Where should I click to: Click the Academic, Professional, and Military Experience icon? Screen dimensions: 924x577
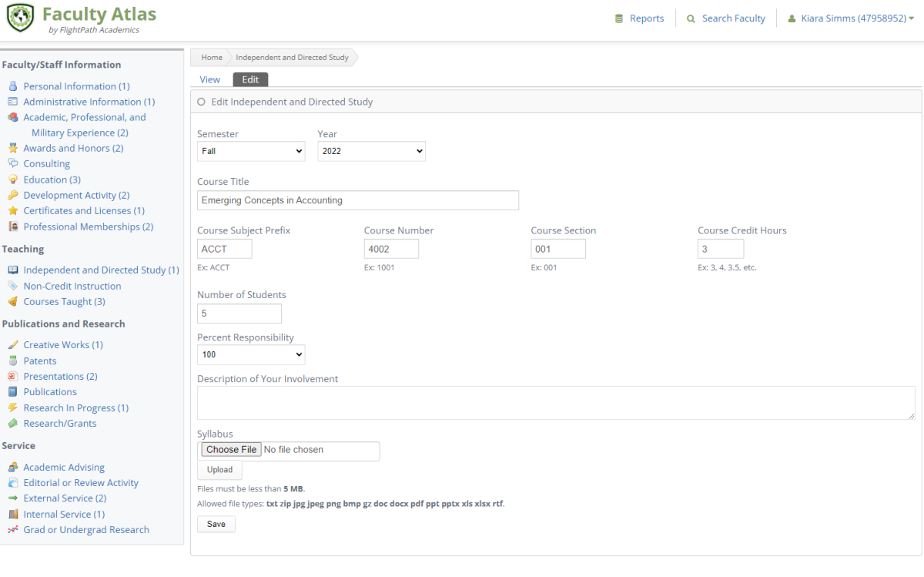12,117
